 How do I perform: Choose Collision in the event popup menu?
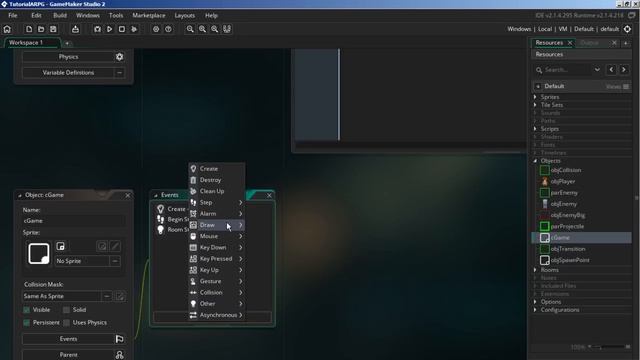pos(217,293)
